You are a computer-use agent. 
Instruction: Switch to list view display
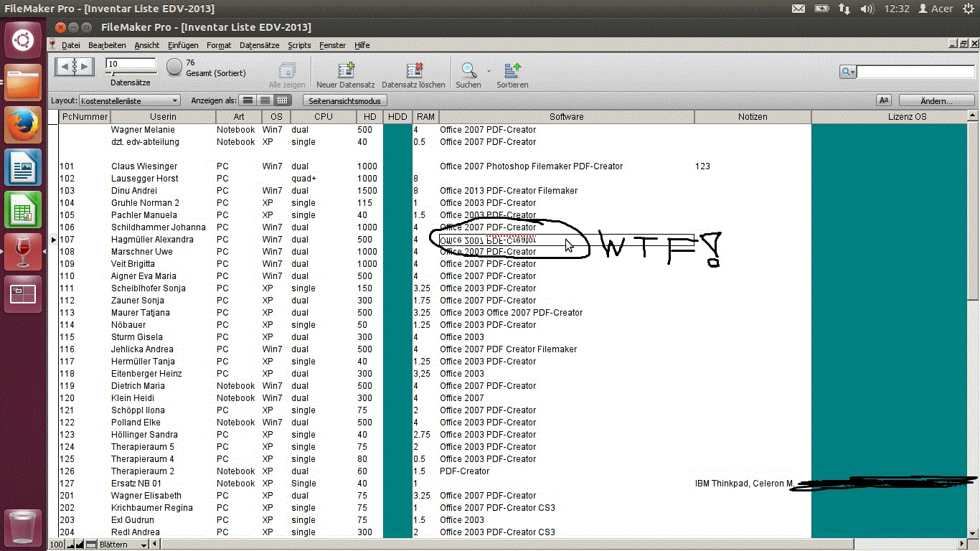[x=265, y=100]
